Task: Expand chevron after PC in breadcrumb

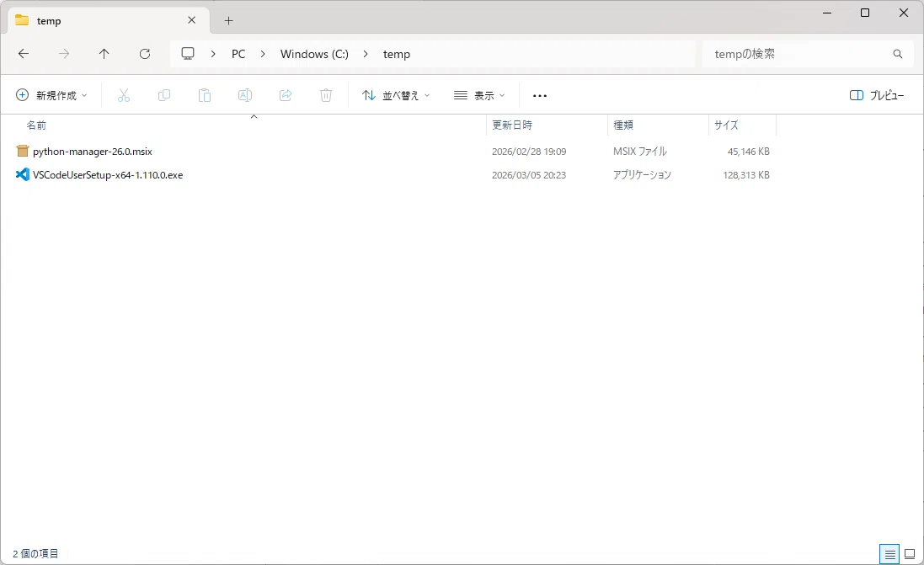Action: 263,54
